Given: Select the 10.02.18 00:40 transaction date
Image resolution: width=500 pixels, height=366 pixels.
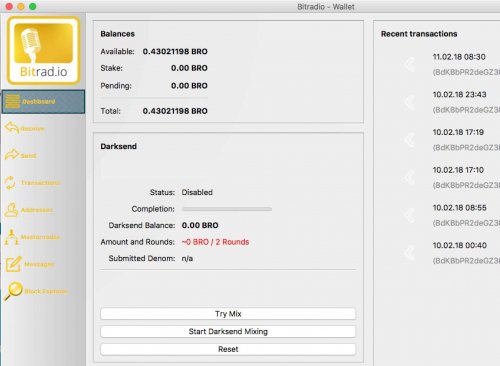Looking at the screenshot, I should [460, 245].
